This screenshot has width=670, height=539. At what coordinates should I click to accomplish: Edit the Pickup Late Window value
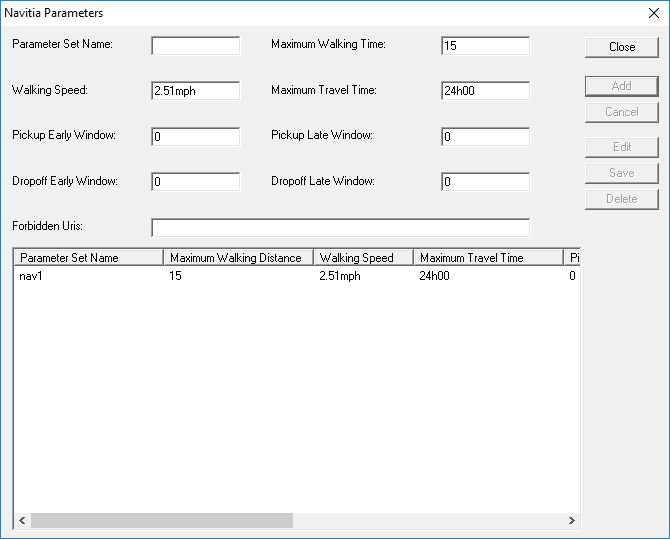tap(485, 136)
